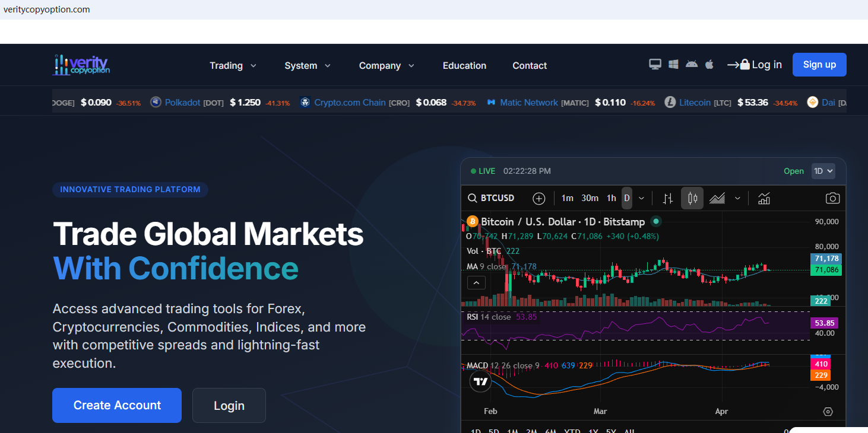
Task: Click the Crypto.com Chain coin icon
Action: (305, 102)
